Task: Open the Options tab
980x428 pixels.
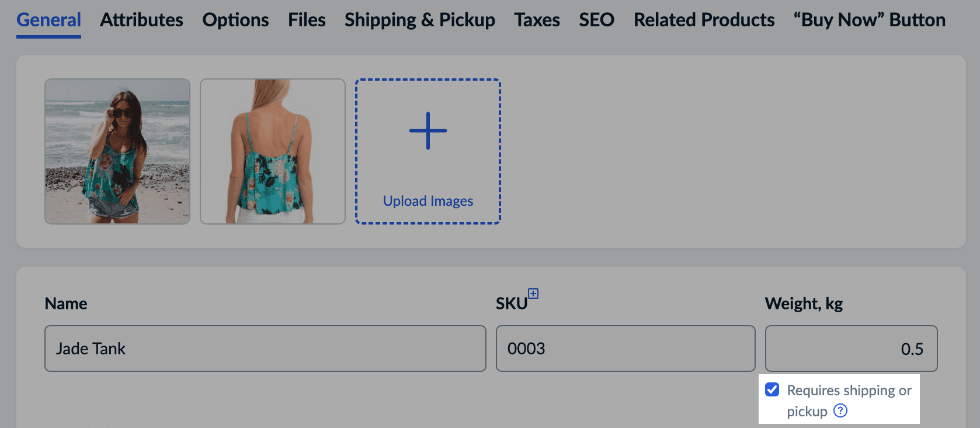Action: (235, 20)
